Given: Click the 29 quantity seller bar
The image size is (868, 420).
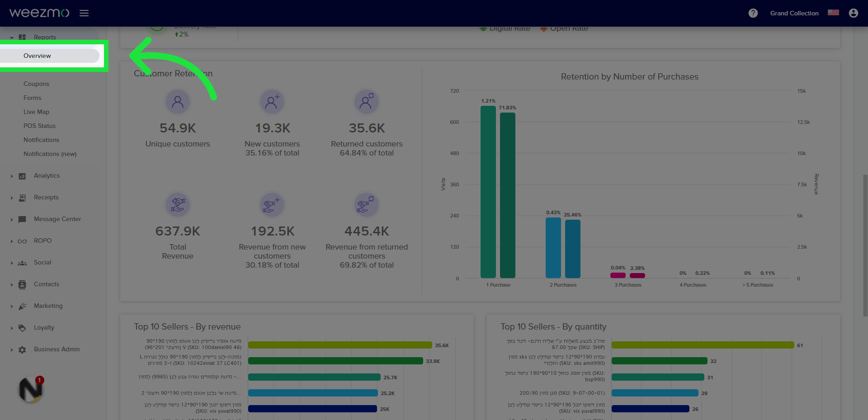Looking at the screenshot, I should click(x=655, y=393).
